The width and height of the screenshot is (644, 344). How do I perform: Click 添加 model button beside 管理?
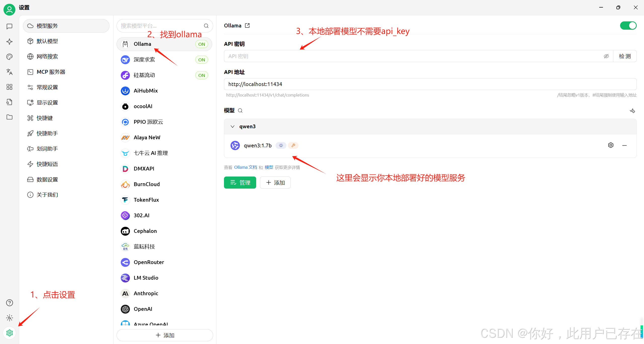tap(275, 183)
